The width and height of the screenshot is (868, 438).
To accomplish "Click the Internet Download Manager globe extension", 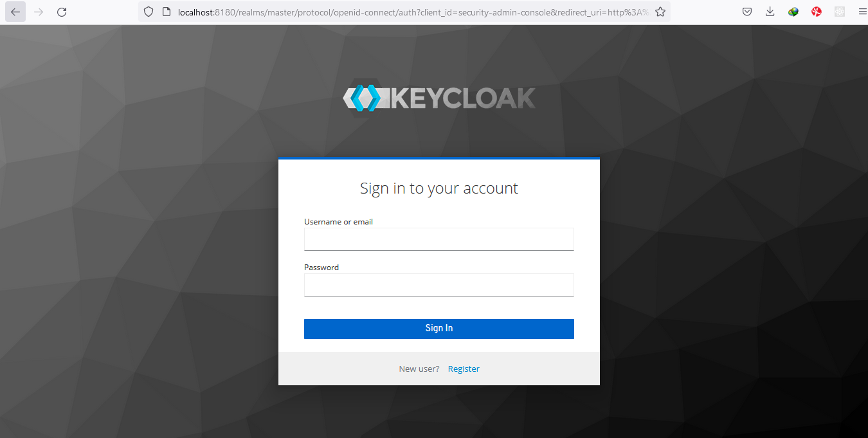I will click(793, 12).
